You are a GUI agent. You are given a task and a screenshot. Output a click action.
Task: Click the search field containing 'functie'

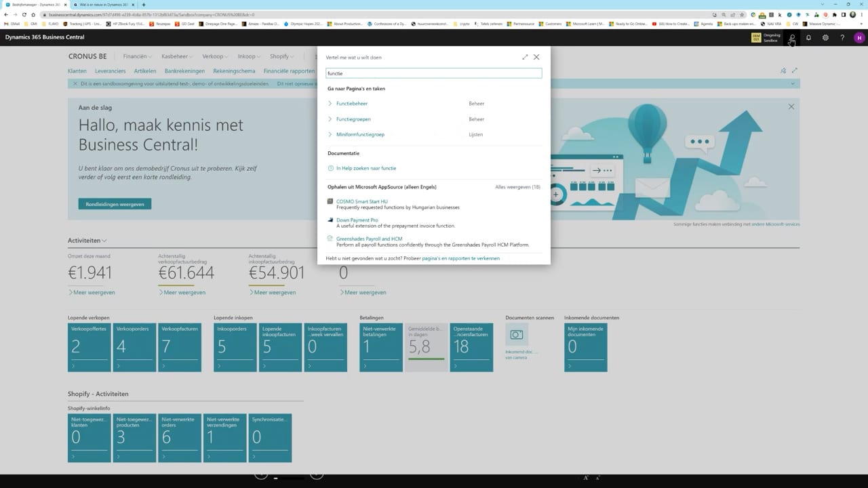point(433,73)
